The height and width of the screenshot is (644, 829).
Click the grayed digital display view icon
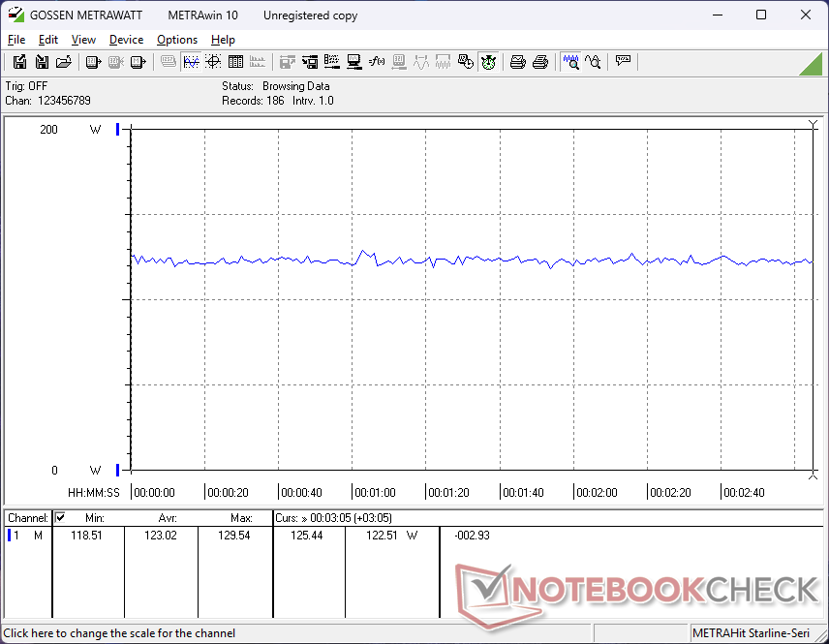coord(169,62)
